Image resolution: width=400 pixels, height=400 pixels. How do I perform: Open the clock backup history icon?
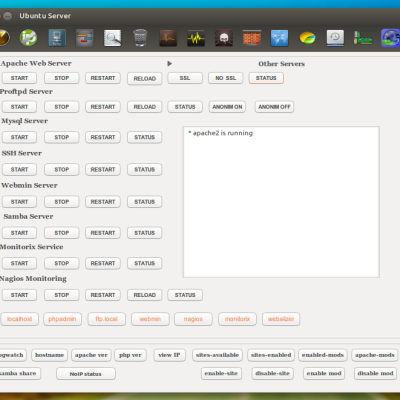click(x=335, y=38)
